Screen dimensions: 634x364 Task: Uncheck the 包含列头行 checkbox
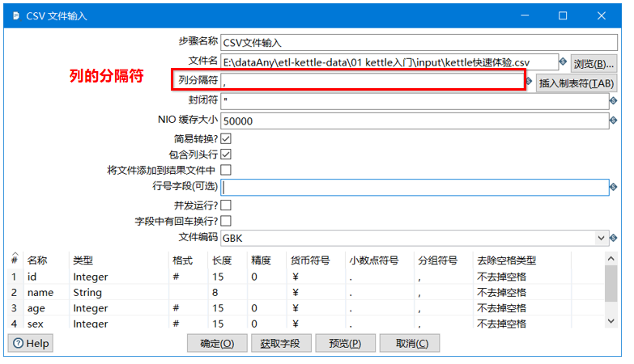[x=226, y=154]
